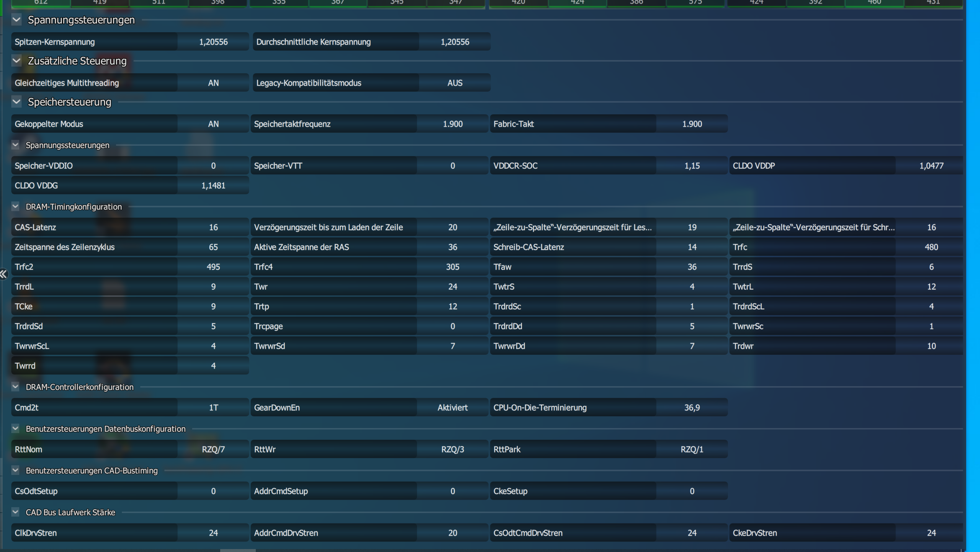Collapse the Zusätzliche Steuerung section
The height and width of the screenshot is (552, 980).
[x=17, y=61]
